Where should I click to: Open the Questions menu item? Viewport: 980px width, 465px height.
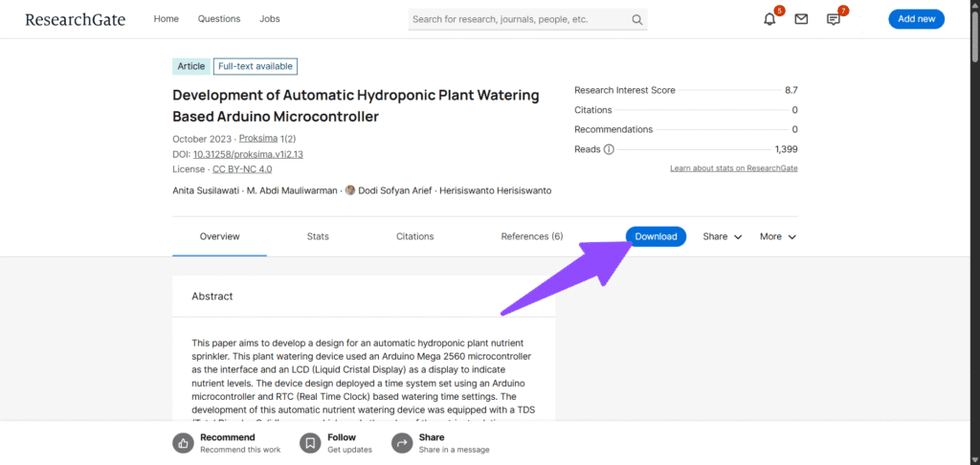pos(219,19)
